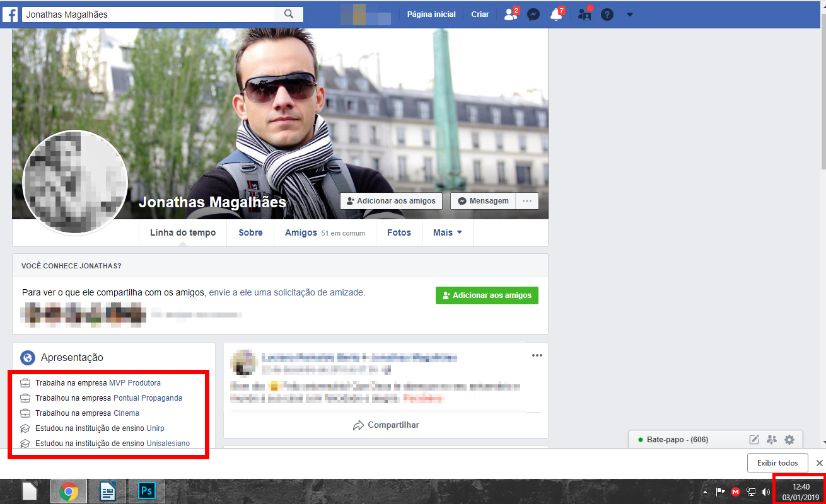Dismiss the bottom bar with X
826x504 pixels.
coord(819,463)
